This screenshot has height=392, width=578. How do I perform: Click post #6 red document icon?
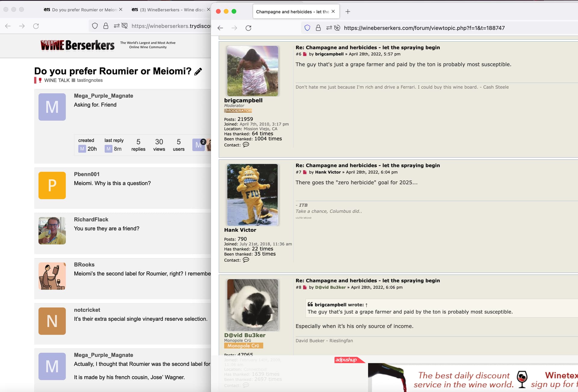(x=305, y=54)
